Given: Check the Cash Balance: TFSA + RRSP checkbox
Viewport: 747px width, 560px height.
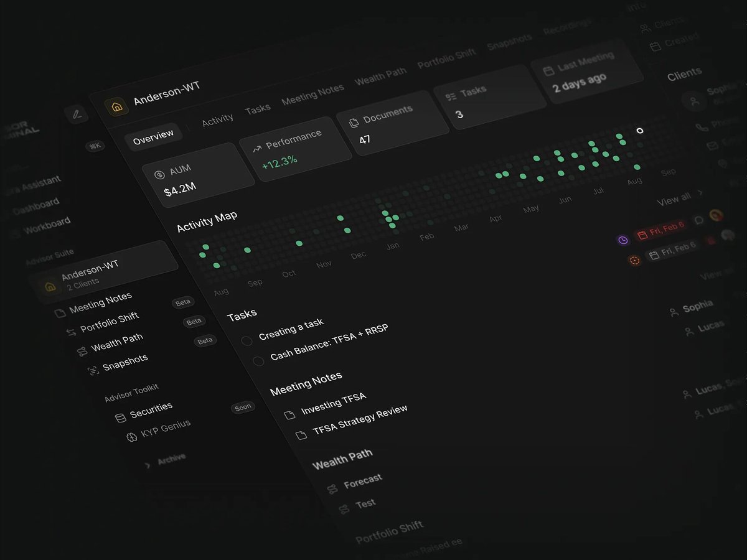Looking at the screenshot, I should (x=258, y=362).
